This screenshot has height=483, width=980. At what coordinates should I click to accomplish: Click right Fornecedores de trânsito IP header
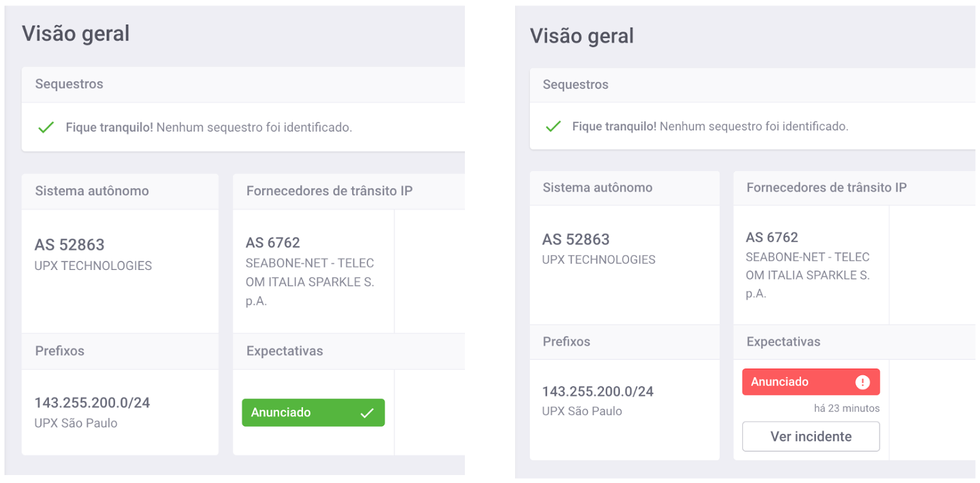click(x=826, y=187)
